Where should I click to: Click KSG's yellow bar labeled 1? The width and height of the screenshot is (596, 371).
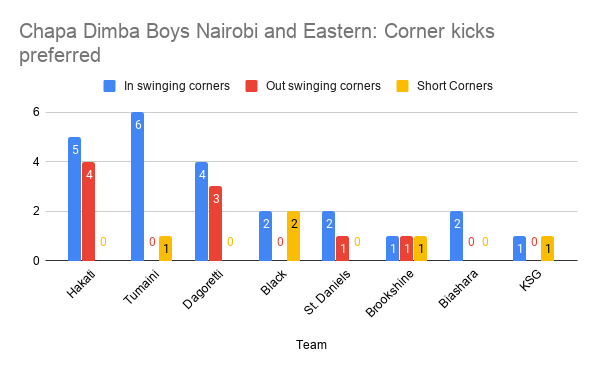point(547,249)
